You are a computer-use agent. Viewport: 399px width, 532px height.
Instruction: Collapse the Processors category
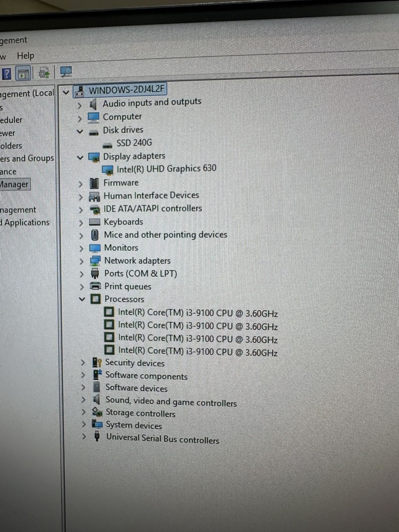pyautogui.click(x=82, y=299)
